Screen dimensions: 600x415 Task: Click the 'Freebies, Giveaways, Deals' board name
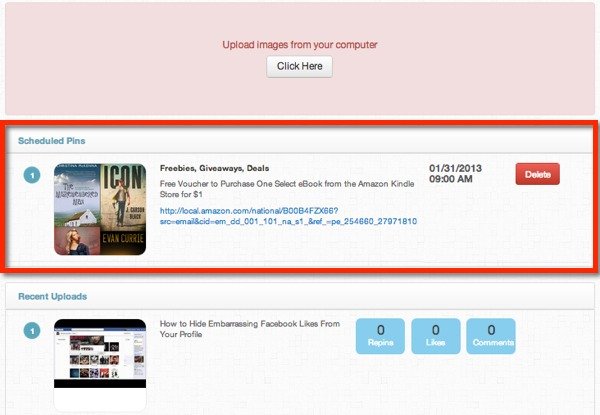point(214,168)
